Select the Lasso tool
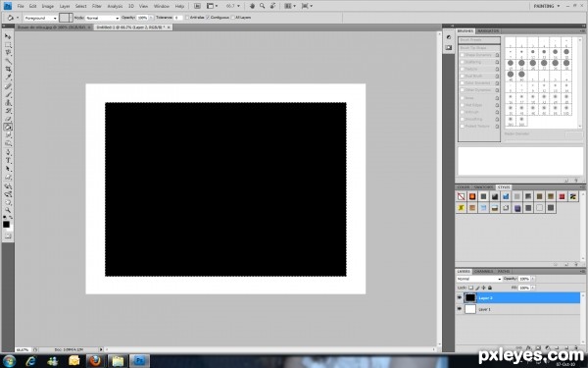Viewport: 588px width, 368px height. click(8, 53)
